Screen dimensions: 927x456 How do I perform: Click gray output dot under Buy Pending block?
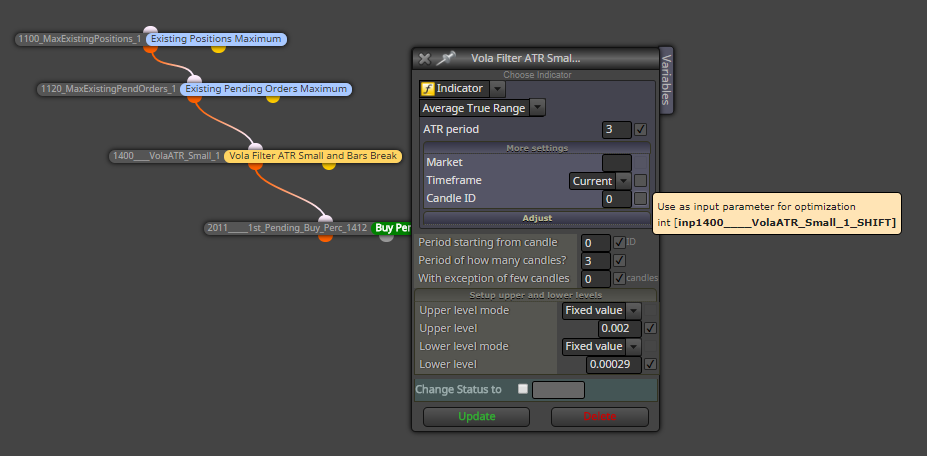click(386, 237)
